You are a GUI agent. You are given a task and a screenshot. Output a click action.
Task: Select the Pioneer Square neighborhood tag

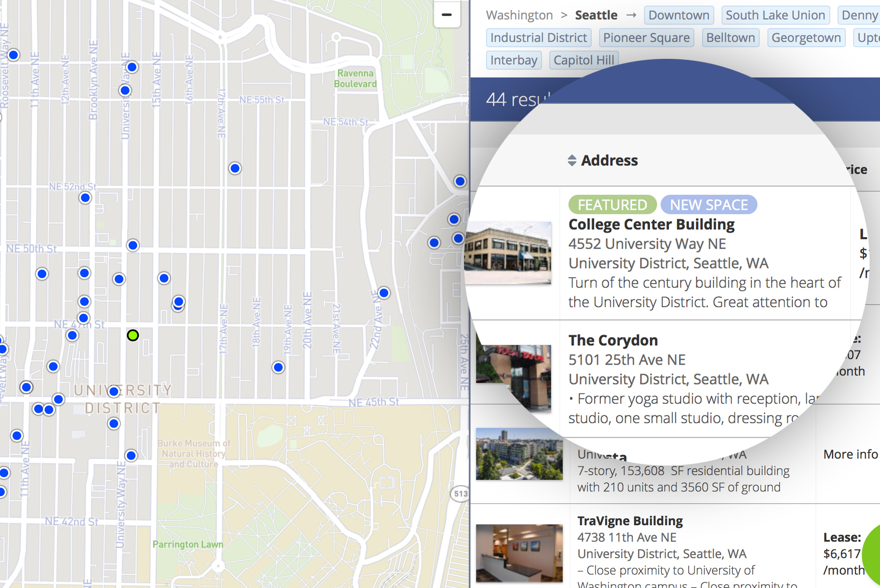pyautogui.click(x=646, y=38)
